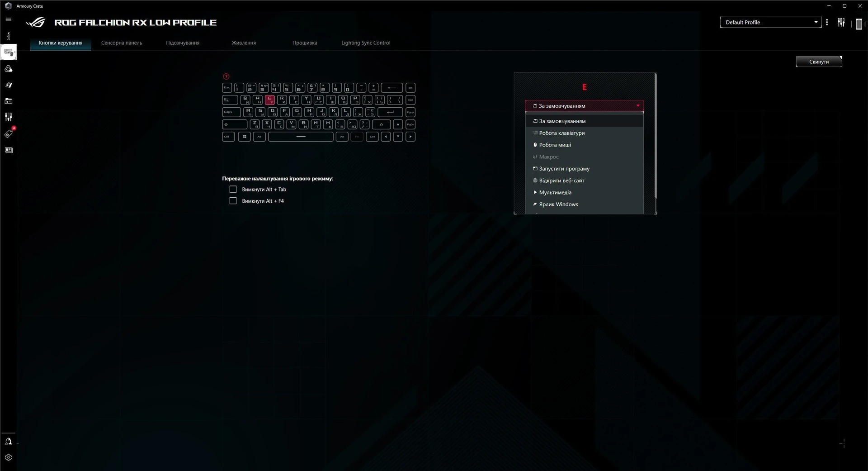Open the Home info icon in sidebar
This screenshot has height=471, width=868.
click(x=8, y=36)
